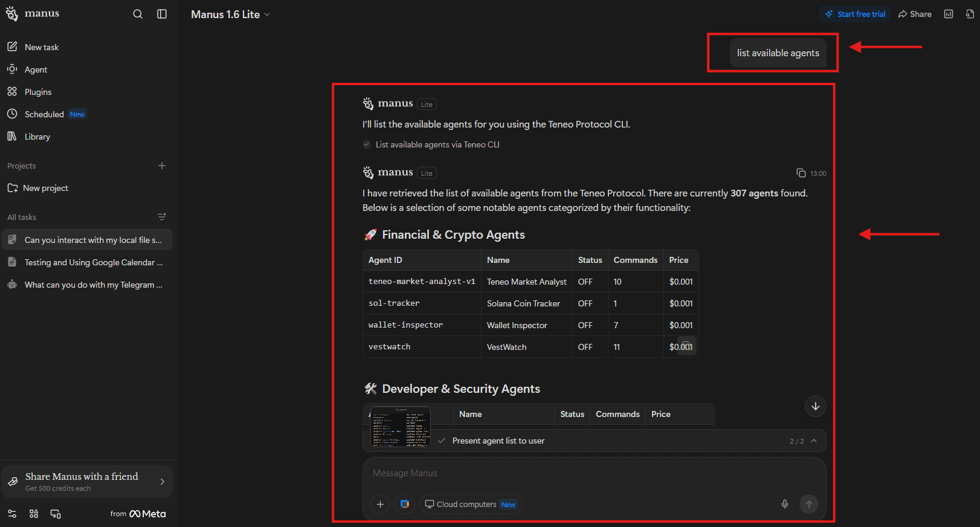
Task: Send the message with the up-arrow button
Action: [x=809, y=504]
